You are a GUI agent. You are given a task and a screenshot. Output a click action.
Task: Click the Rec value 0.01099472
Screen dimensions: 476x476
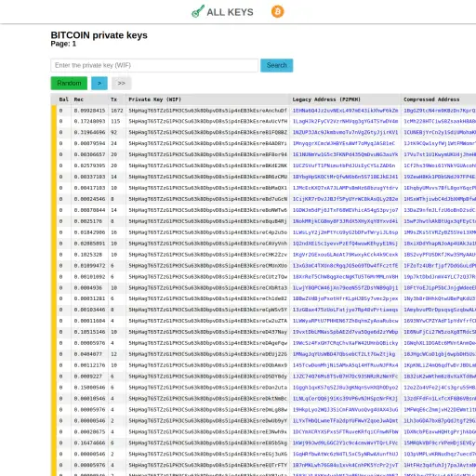pos(89,266)
